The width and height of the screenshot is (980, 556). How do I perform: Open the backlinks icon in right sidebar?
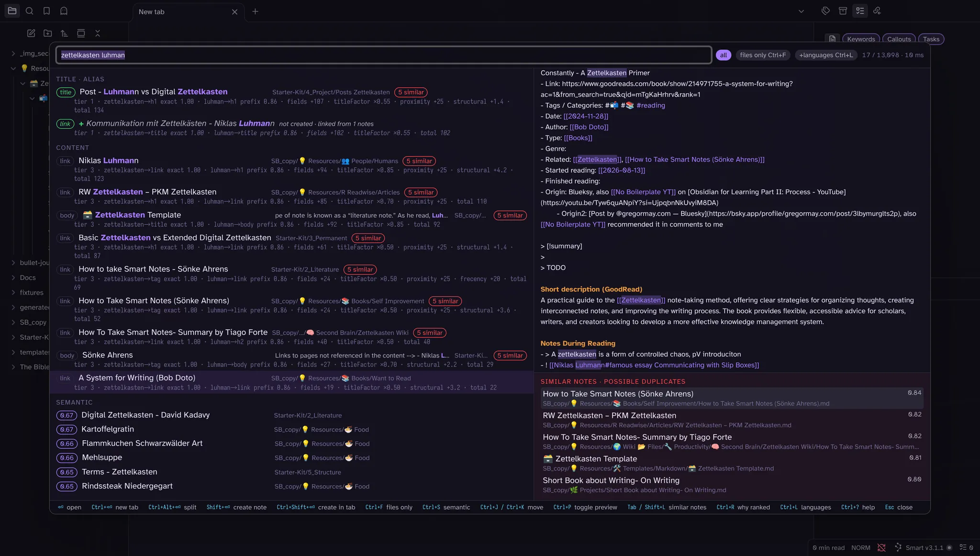[877, 11]
